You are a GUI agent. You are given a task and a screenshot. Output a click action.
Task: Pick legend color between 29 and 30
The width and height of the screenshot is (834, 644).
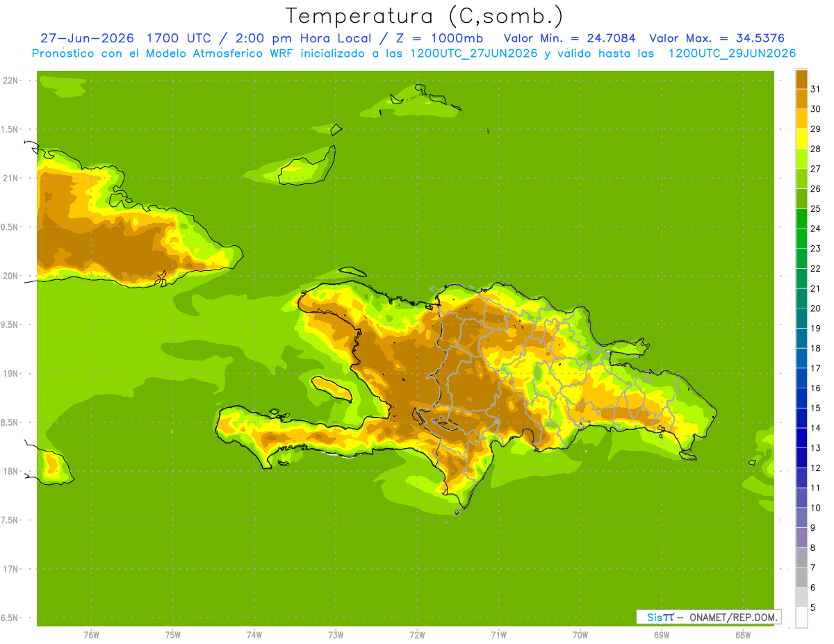point(801,119)
